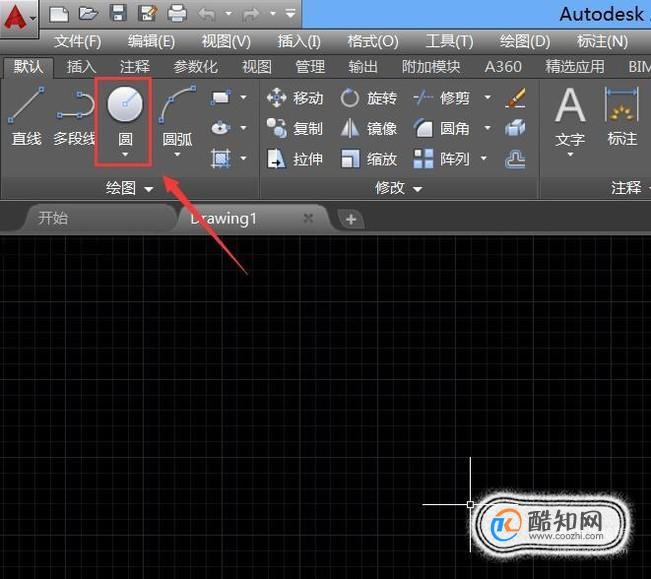Screen dimensions: 651x579
Task: Switch to the 管理 ribbon tab
Action: [x=310, y=67]
